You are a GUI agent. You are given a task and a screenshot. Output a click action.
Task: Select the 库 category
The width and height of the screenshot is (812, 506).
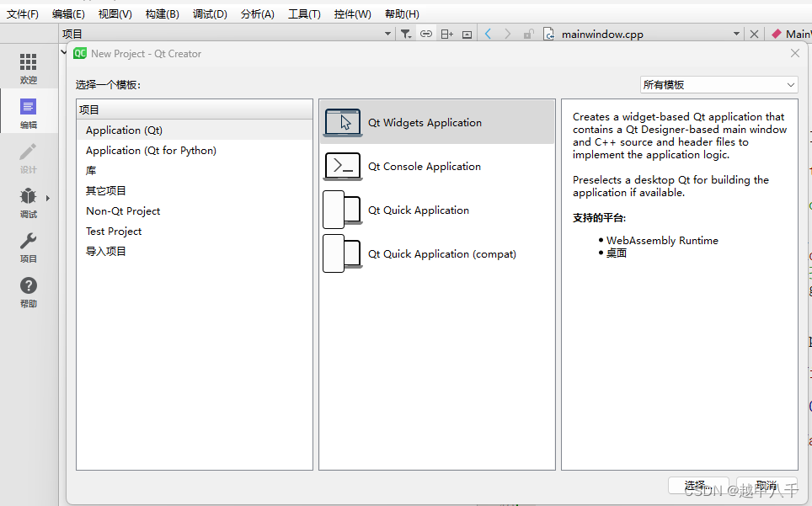tap(195, 171)
